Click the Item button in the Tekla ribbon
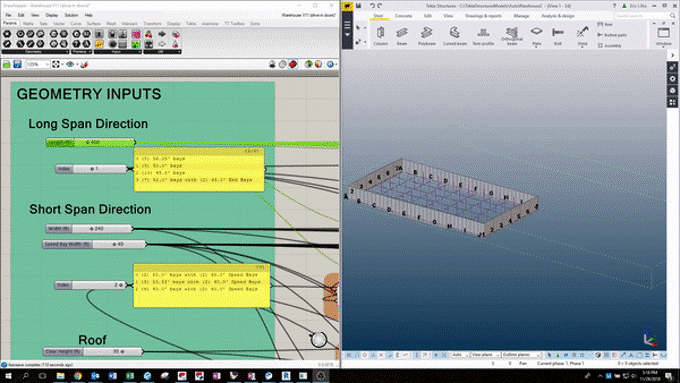 605,25
